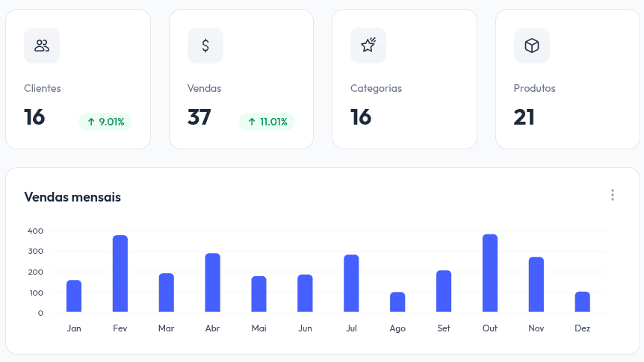Click the Jan bar in sales chart

tap(74, 296)
